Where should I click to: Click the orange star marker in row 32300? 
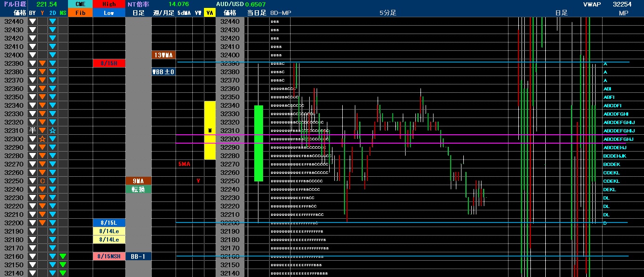pyautogui.click(x=42, y=139)
